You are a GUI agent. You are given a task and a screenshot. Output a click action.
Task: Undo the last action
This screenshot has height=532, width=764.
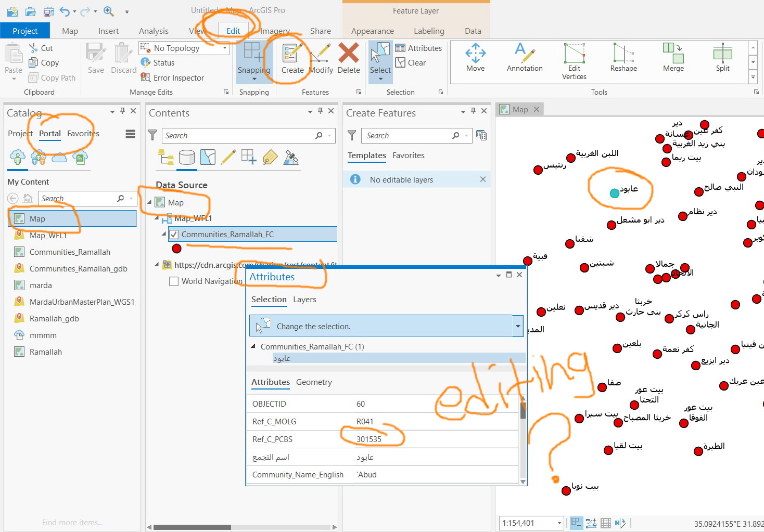(x=65, y=11)
